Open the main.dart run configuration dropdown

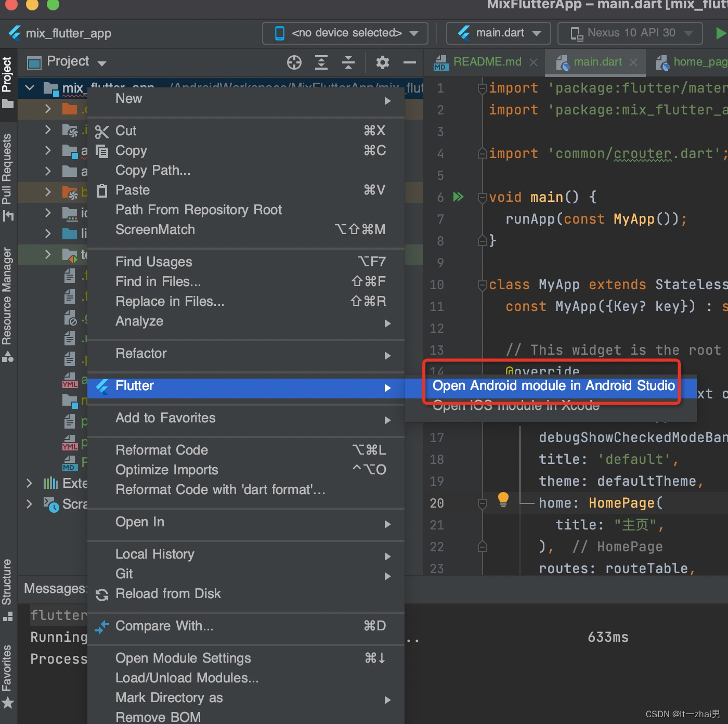[x=498, y=33]
